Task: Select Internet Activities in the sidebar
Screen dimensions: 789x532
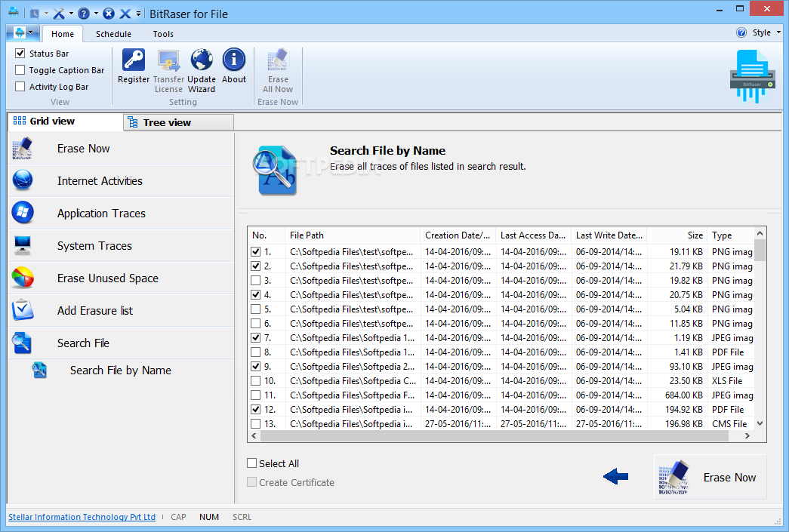Action: 122,180
